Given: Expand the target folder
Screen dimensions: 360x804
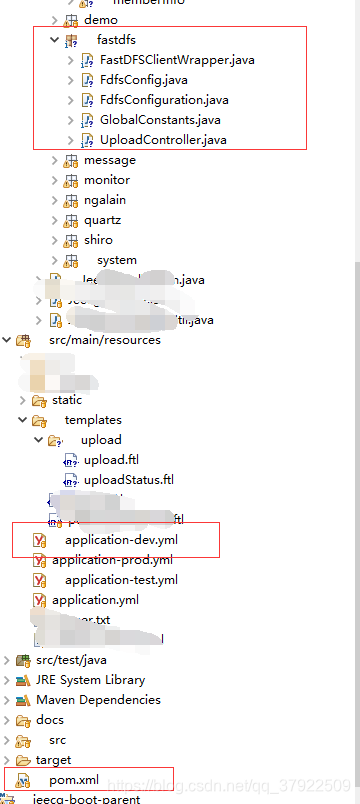Looking at the screenshot, I should click(x=7, y=760).
